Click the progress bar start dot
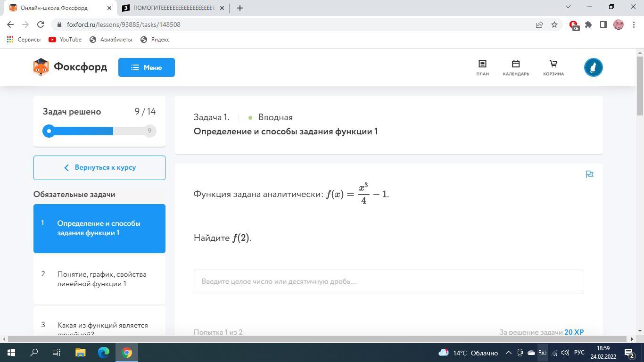The width and height of the screenshot is (644, 362). click(49, 131)
